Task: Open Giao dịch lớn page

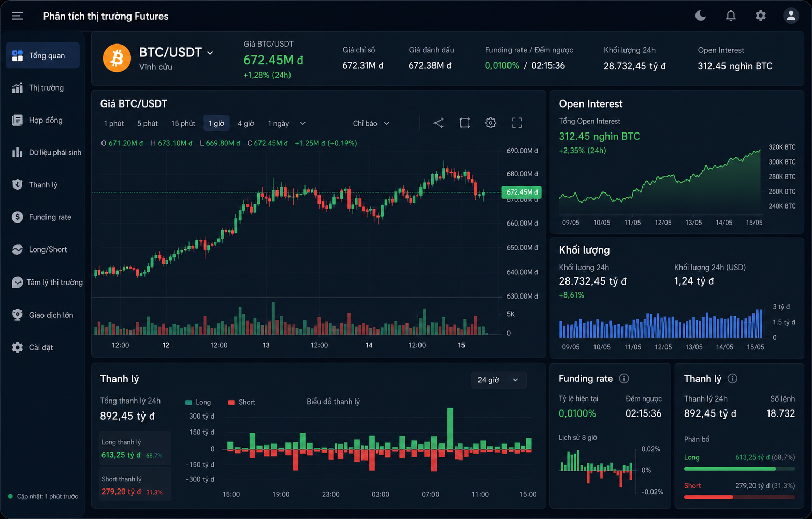Action: [x=43, y=315]
